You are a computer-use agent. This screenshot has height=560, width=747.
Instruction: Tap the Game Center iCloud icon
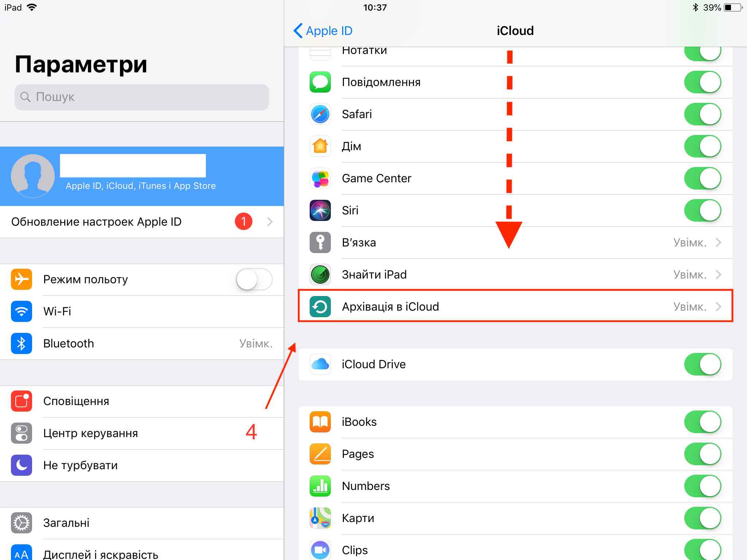(322, 178)
